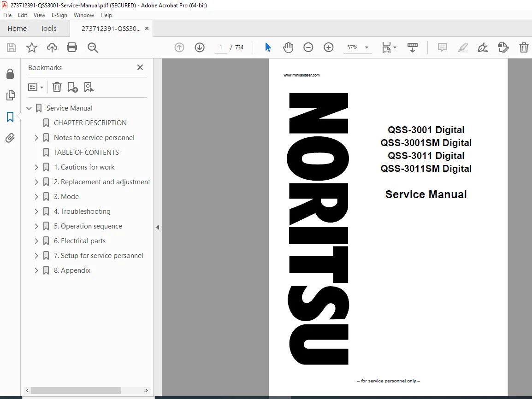Expand 8. Appendix bookmark

pyautogui.click(x=36, y=270)
